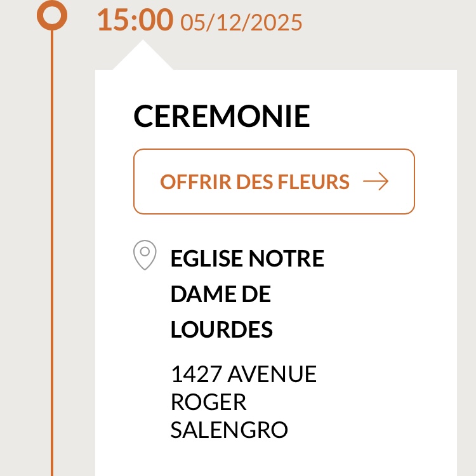This screenshot has height=476, width=476.
Task: Click the DAME DE venue line
Action: tap(220, 294)
